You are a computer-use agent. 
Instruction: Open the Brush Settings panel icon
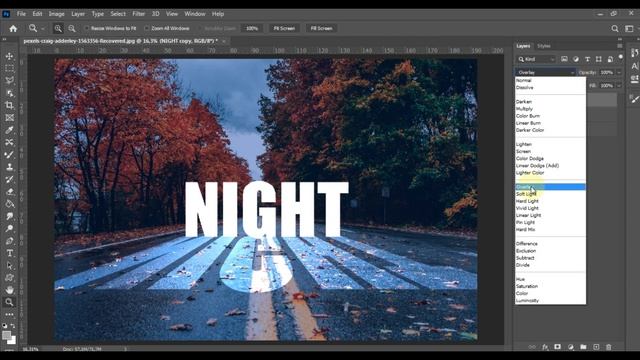tap(635, 99)
